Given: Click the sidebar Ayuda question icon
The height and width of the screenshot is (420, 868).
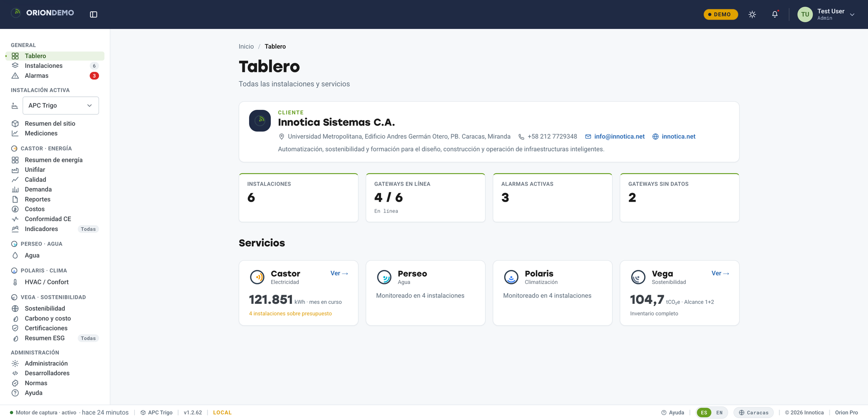Looking at the screenshot, I should click(x=15, y=393).
